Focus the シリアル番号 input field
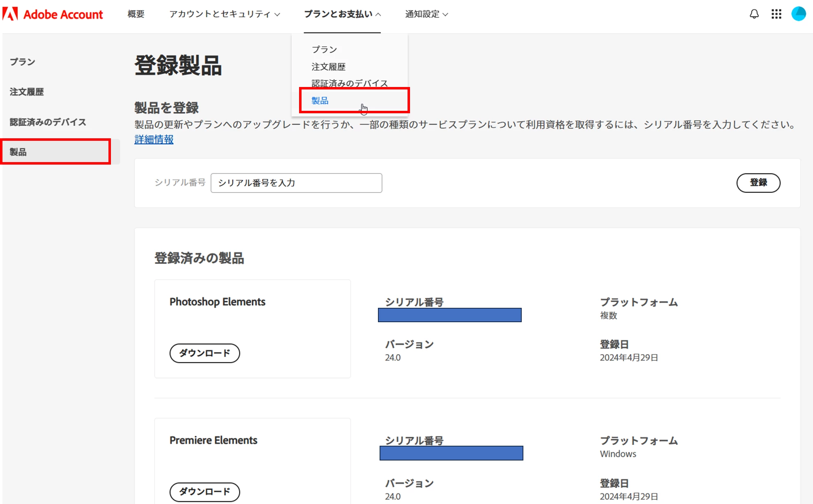This screenshot has height=504, width=813. tap(296, 183)
